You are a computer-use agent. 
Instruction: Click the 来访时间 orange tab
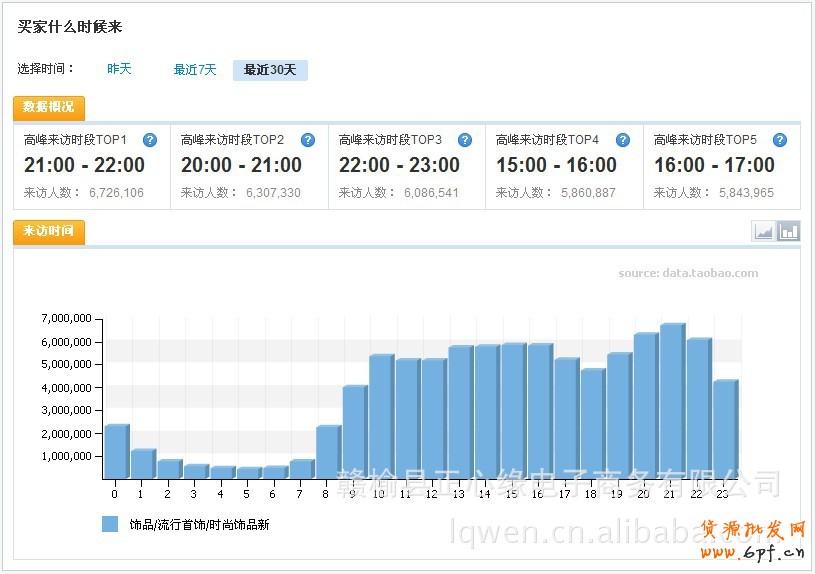click(x=49, y=232)
